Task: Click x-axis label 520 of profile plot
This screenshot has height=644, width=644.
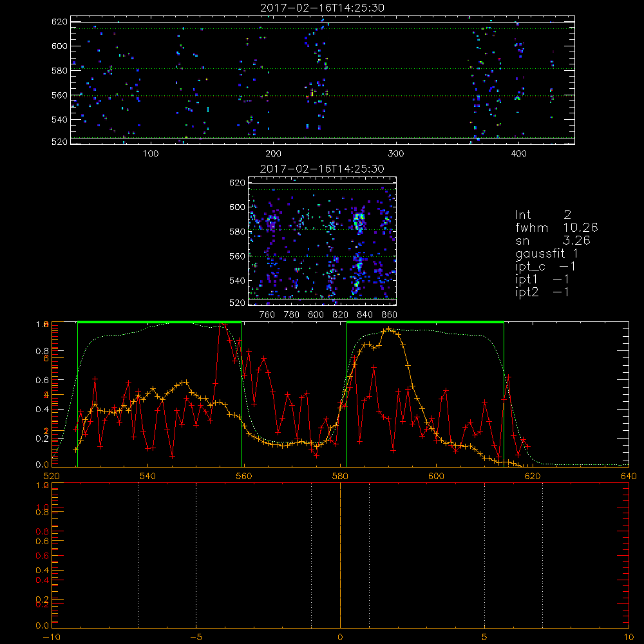Action: tap(52, 476)
